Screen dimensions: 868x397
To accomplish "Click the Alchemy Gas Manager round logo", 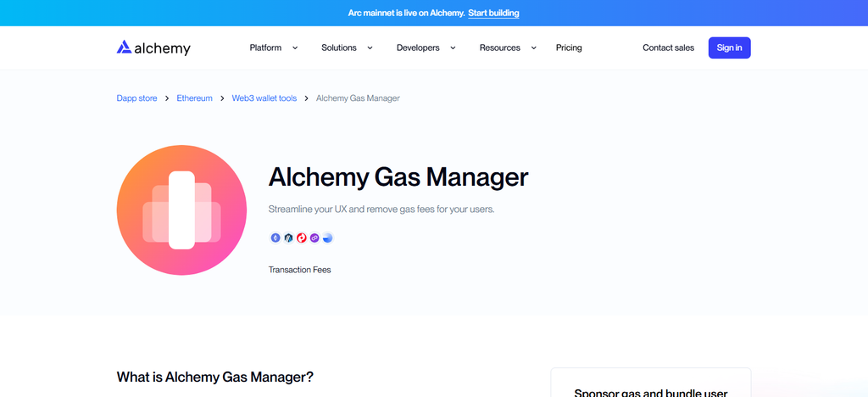I will pyautogui.click(x=181, y=210).
